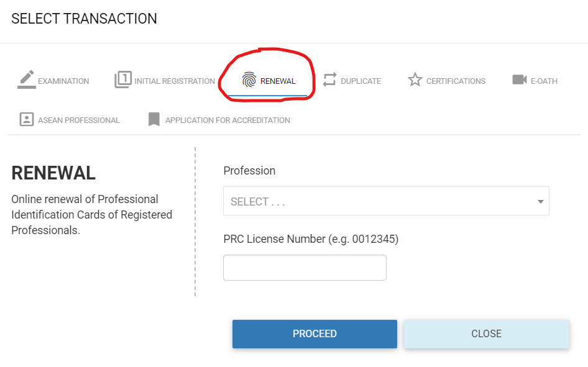The height and width of the screenshot is (367, 588).
Task: Click the Duplicate repeat-arrows icon
Action: (329, 80)
